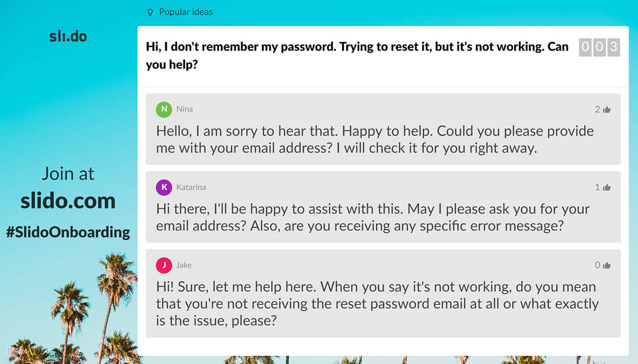Click the name Nina on the first reply

(x=184, y=109)
